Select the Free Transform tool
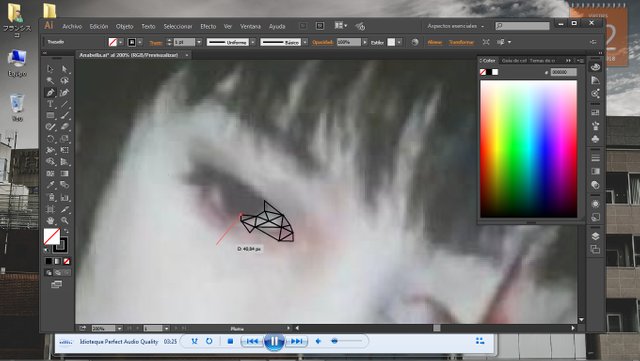The width and height of the screenshot is (640, 361). pyautogui.click(x=64, y=150)
